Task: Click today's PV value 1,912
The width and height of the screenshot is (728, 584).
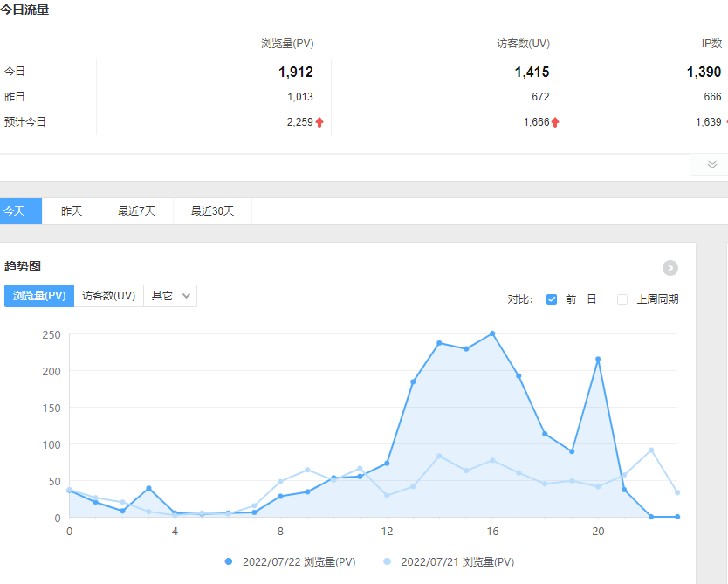Action: (x=296, y=72)
